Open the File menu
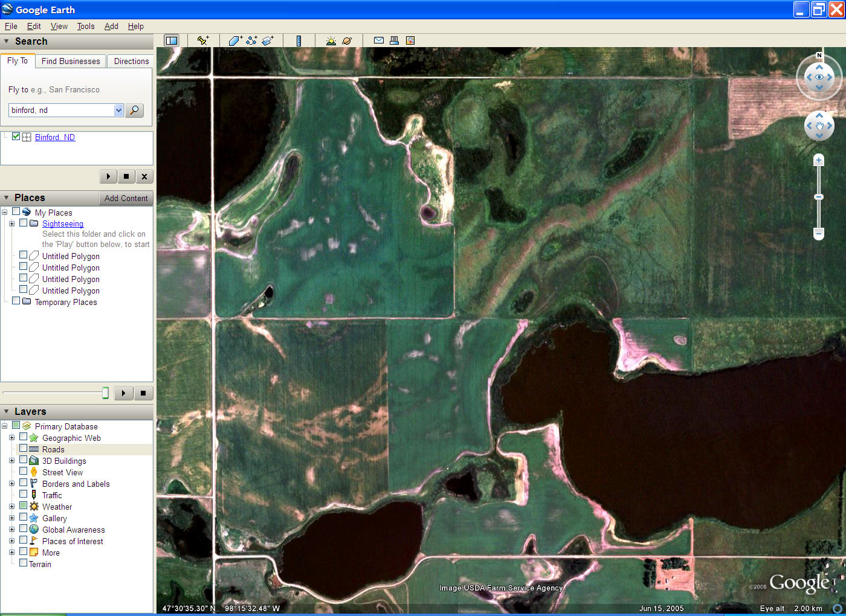Viewport: 846px width, 616px height. click(x=11, y=26)
